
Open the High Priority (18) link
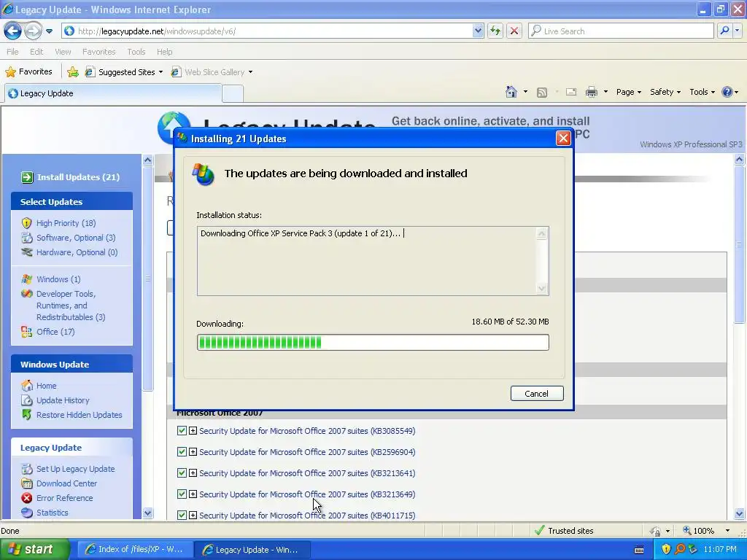[x=66, y=223]
